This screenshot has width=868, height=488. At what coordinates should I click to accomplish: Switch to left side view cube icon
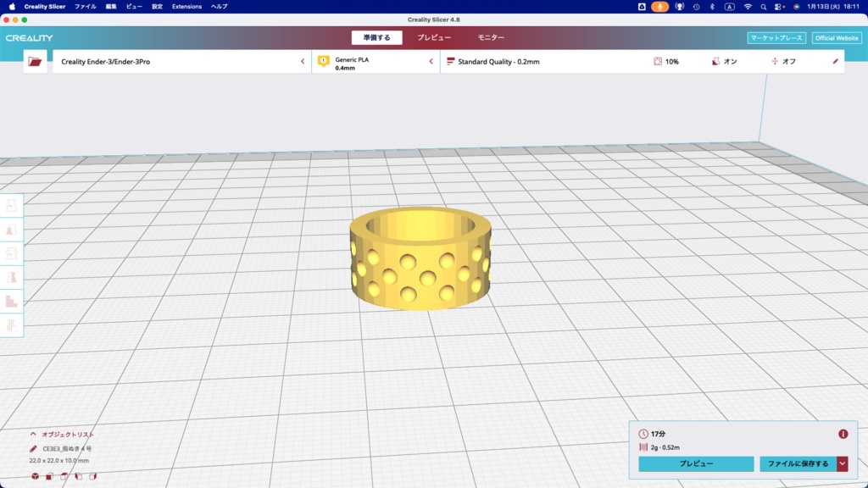pos(78,476)
